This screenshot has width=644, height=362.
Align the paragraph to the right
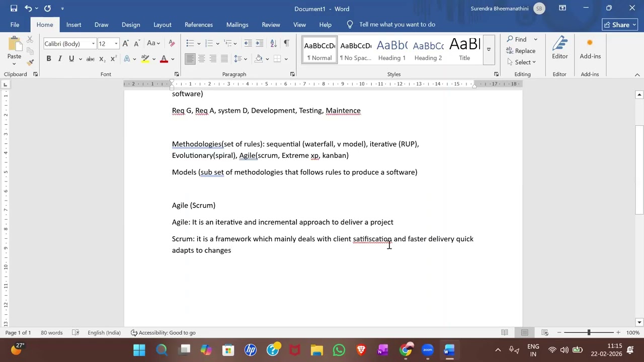[x=213, y=59]
